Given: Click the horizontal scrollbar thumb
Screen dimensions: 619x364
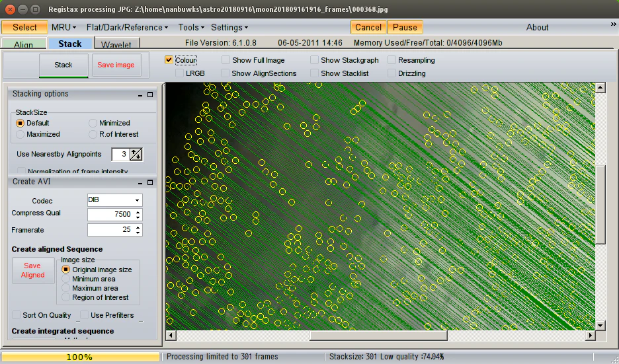Looking at the screenshot, I should pos(378,336).
